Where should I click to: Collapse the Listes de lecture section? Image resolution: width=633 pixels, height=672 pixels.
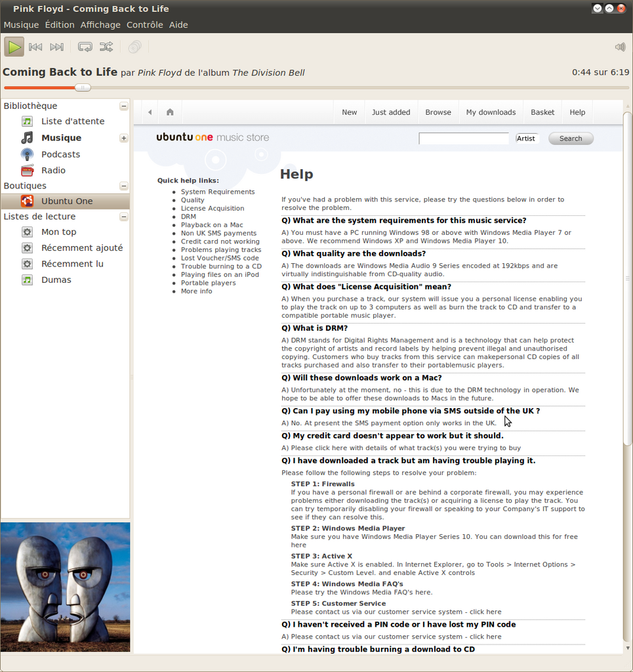tap(124, 217)
